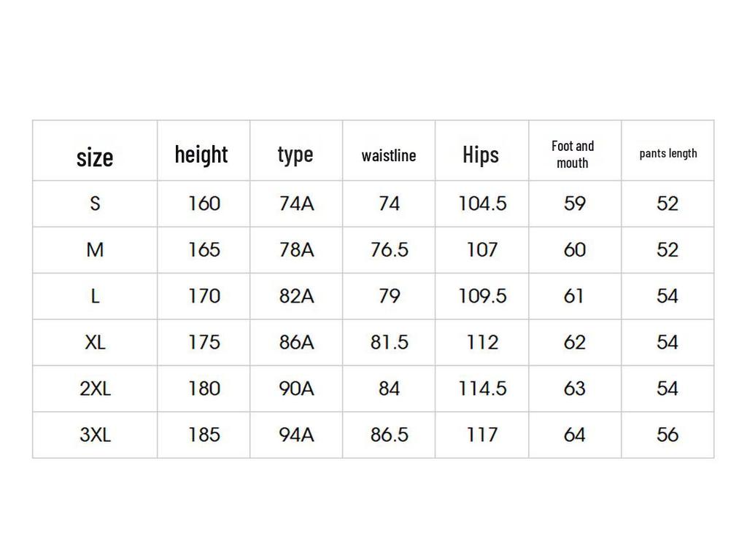747x560 pixels.
Task: Select waistline value 76.5
Action: 389,250
